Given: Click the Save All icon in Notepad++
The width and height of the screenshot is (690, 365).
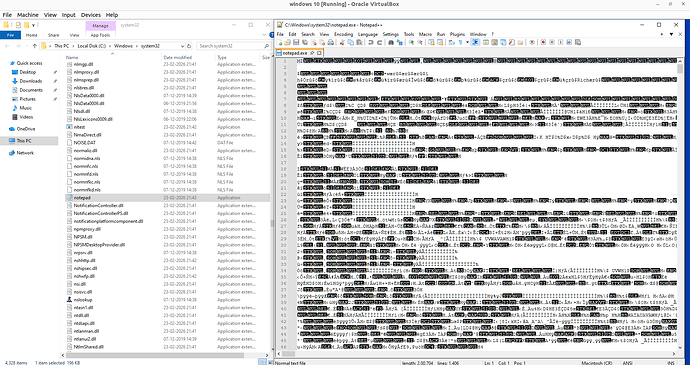Looking at the screenshot, I should (305, 42).
